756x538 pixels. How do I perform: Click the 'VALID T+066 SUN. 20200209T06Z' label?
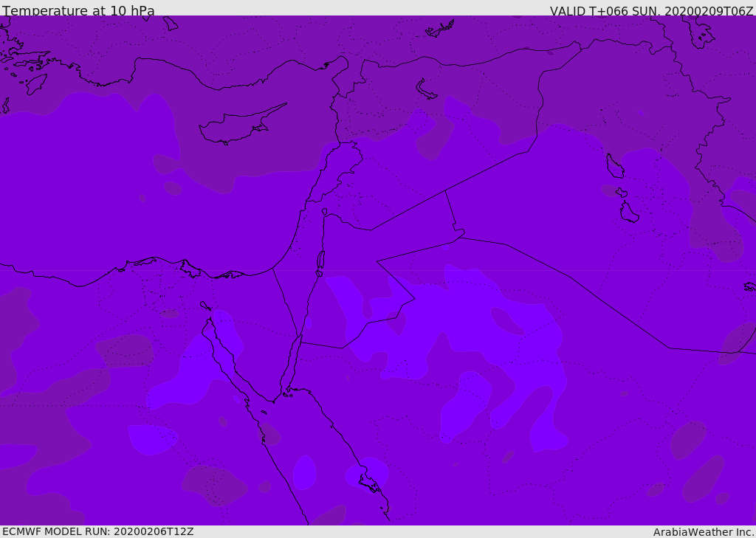(x=651, y=10)
